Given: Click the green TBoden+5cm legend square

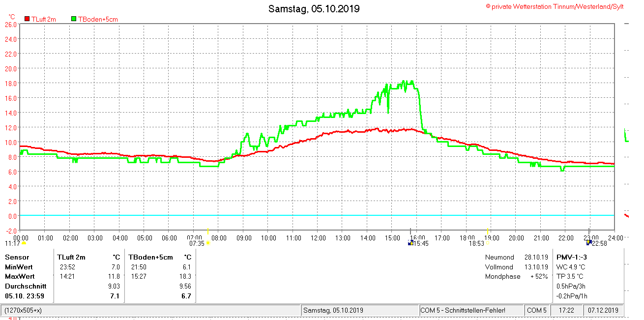Looking at the screenshot, I should [x=74, y=19].
